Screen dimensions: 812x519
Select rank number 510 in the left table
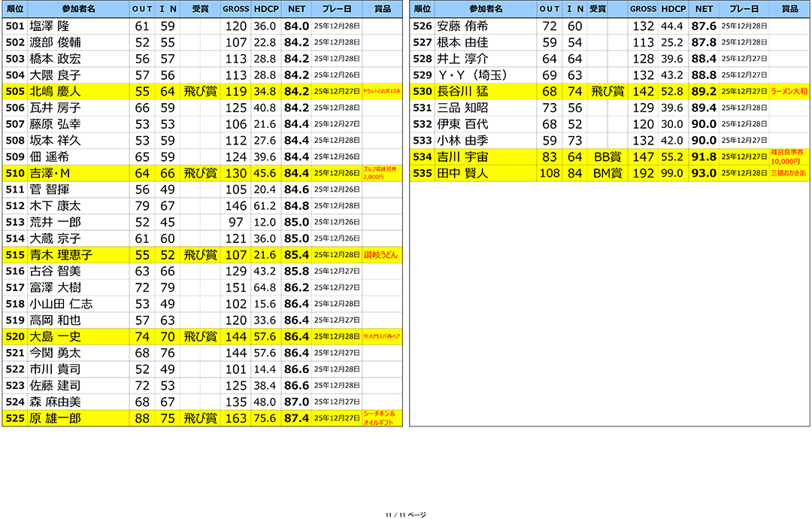click(15, 173)
